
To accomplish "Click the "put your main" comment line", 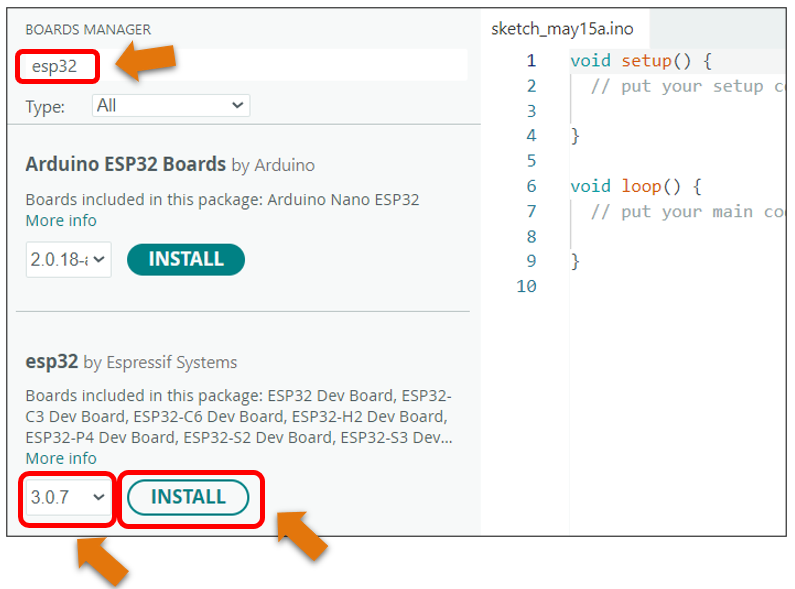I will click(688, 211).
